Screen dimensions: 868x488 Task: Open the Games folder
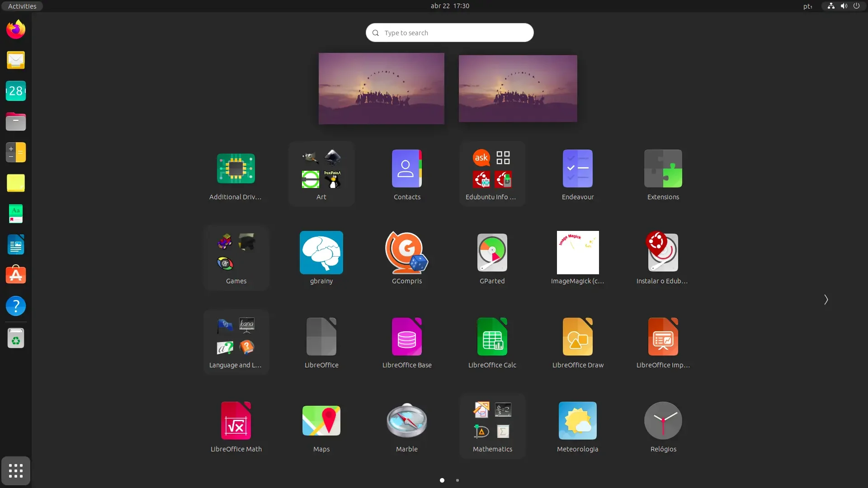click(236, 258)
